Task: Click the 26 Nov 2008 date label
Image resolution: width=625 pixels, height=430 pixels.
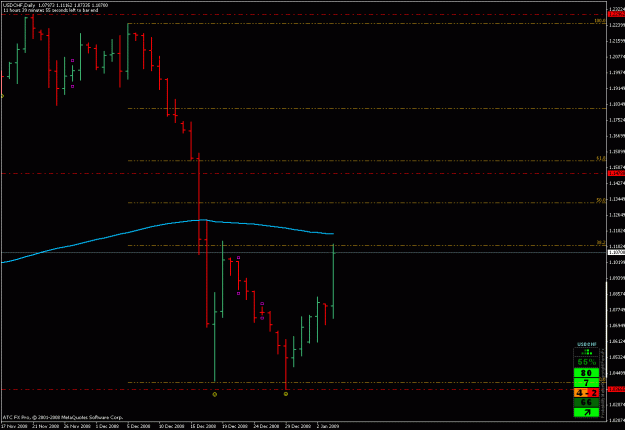Action: pyautogui.click(x=78, y=426)
